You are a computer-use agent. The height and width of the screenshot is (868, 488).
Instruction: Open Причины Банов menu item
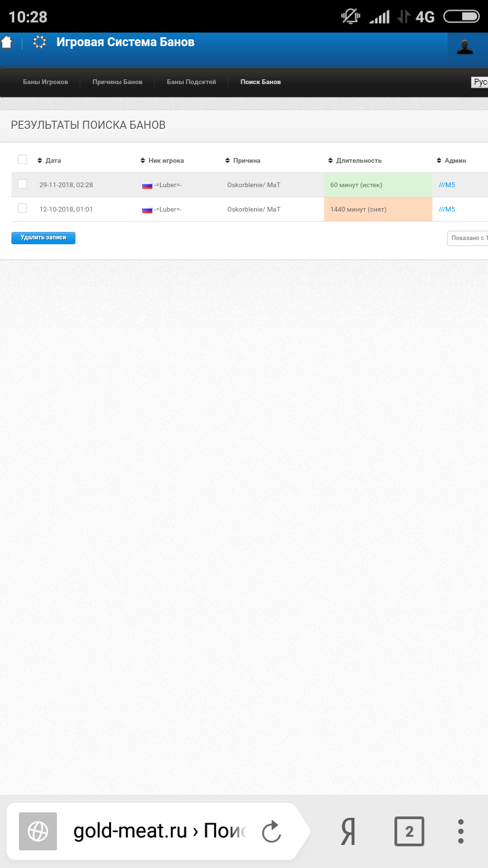[117, 82]
